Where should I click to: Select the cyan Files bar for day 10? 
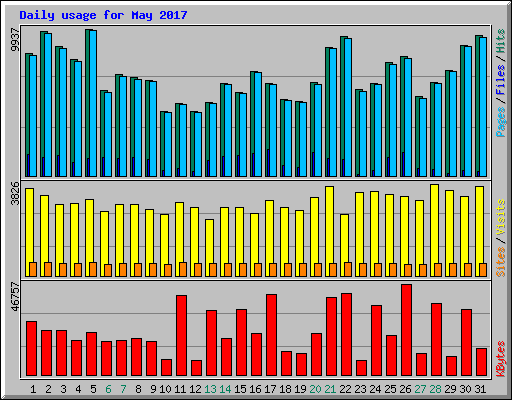coord(168,145)
